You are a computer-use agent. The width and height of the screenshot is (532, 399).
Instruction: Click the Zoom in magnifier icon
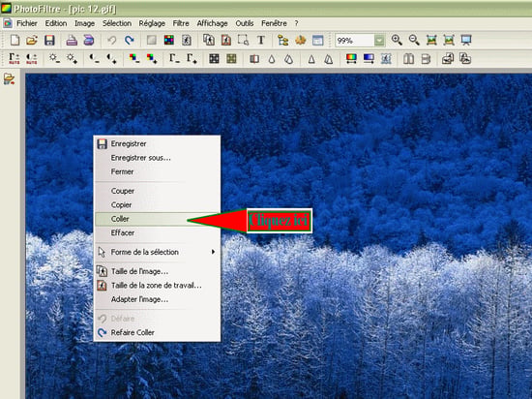tap(397, 40)
